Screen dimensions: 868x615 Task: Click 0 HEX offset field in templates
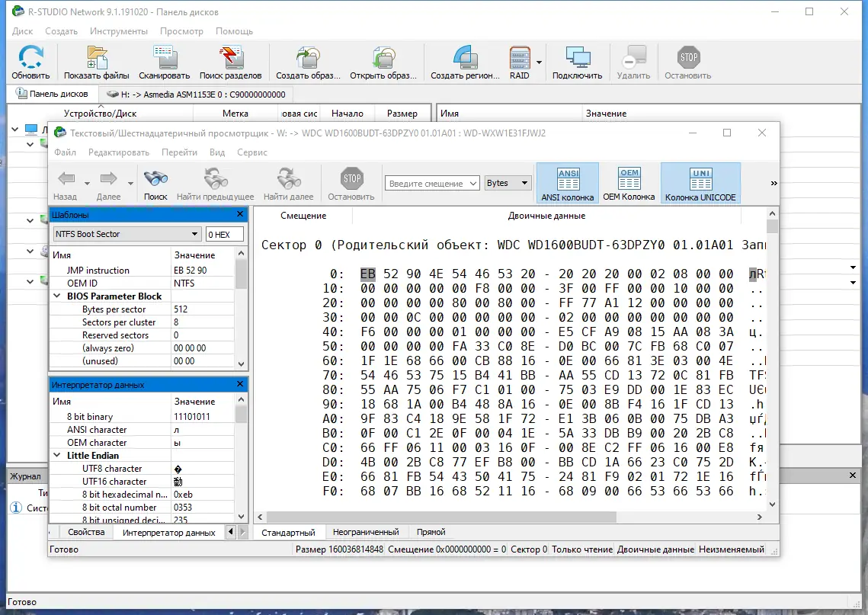(x=224, y=234)
